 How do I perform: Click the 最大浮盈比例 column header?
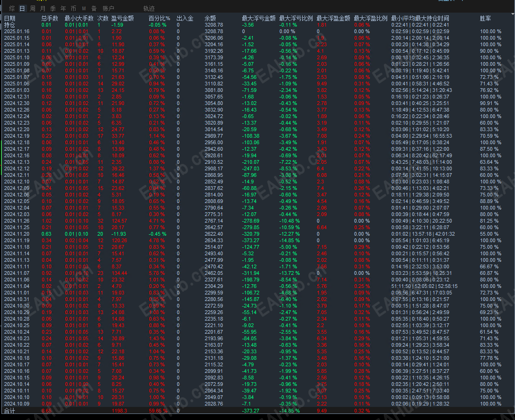[x=371, y=18]
